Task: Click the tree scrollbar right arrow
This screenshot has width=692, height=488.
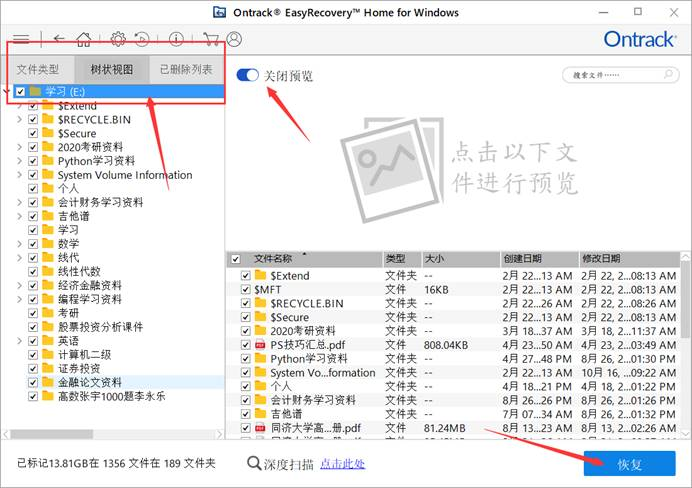Action: [219, 434]
